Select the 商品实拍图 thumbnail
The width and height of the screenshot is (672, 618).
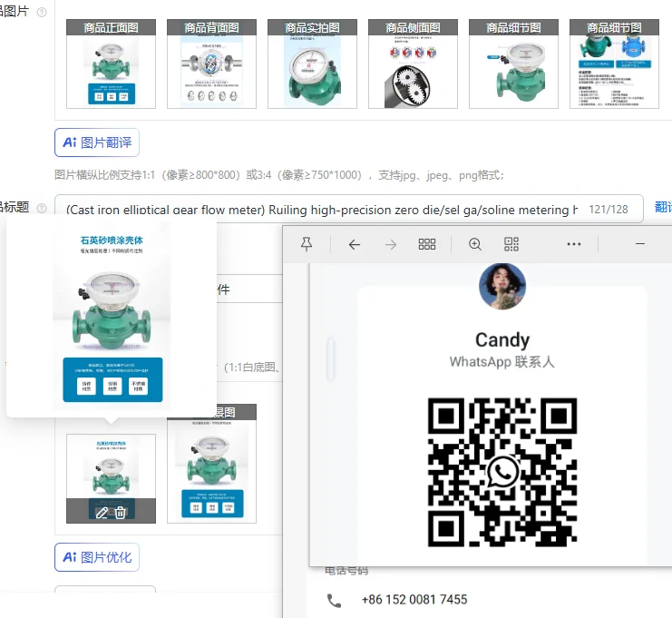(x=313, y=64)
